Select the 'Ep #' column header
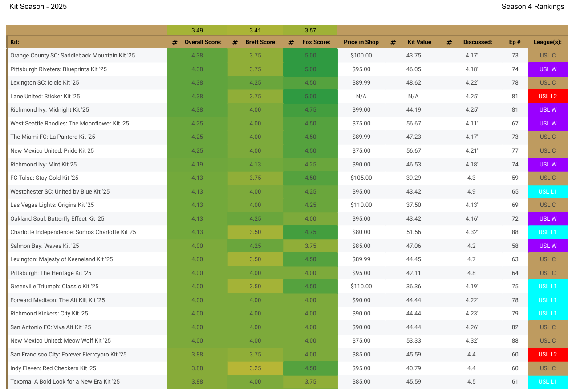This screenshot has height=392, width=572. click(515, 42)
